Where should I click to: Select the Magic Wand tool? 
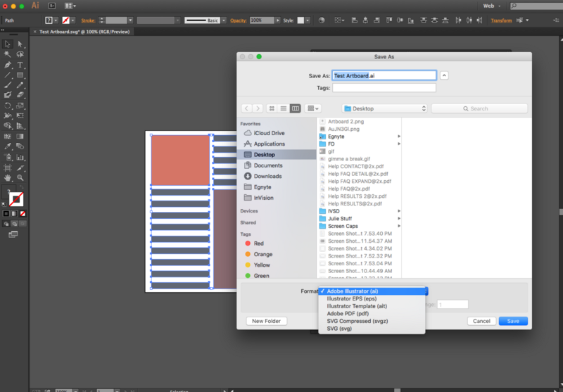pyautogui.click(x=7, y=54)
